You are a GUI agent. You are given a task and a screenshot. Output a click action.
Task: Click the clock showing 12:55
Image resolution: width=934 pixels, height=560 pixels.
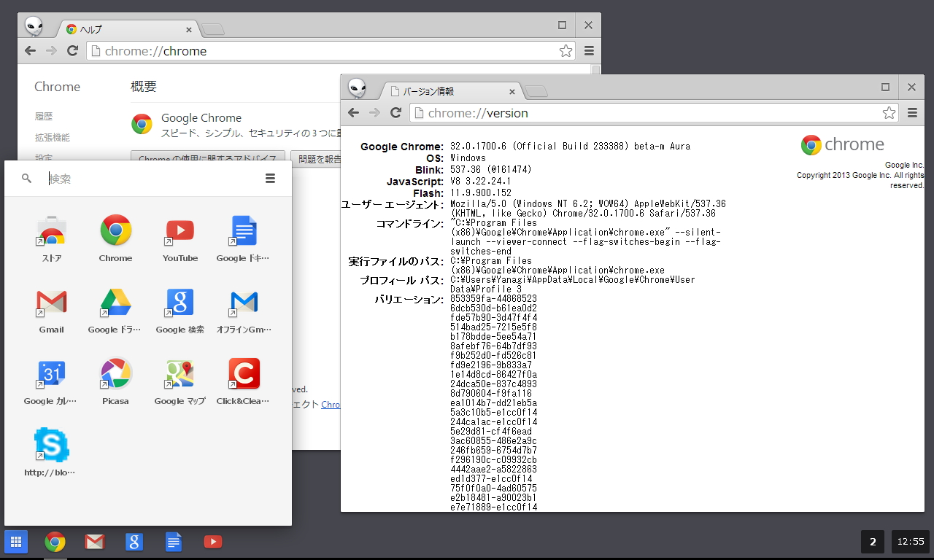[911, 542]
